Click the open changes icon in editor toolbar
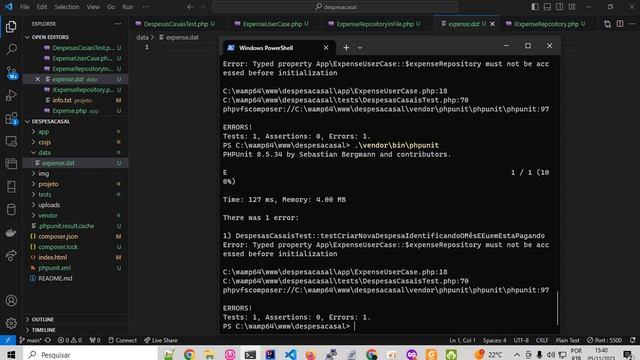 (x=607, y=24)
